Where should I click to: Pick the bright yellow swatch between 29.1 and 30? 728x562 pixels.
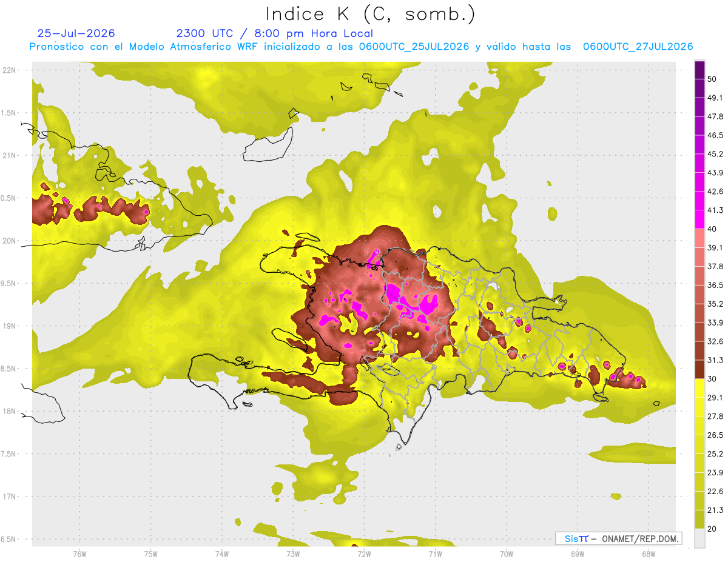(x=700, y=388)
